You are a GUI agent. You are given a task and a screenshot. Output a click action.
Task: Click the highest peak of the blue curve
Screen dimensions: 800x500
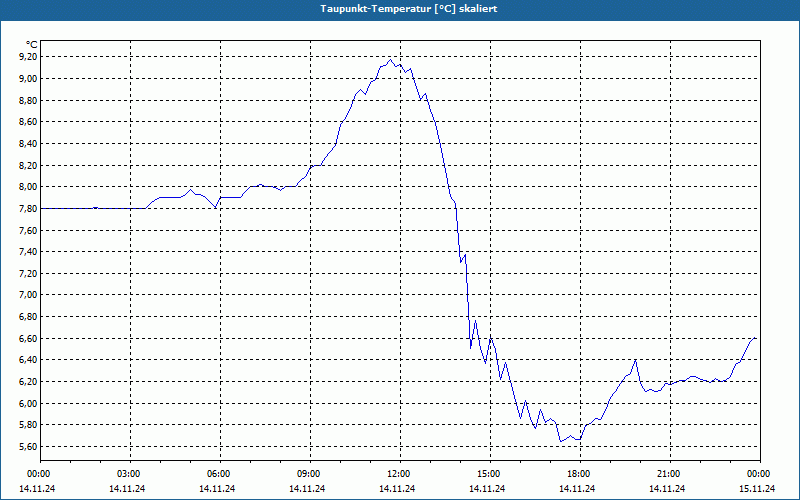pyautogui.click(x=391, y=60)
